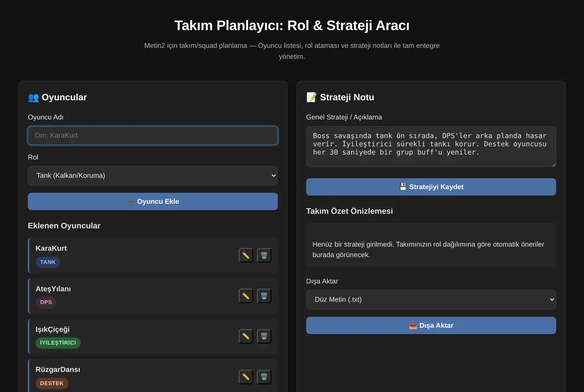The image size is (584, 392).
Task: Click the player name RüzgarDansı
Action: tap(58, 370)
